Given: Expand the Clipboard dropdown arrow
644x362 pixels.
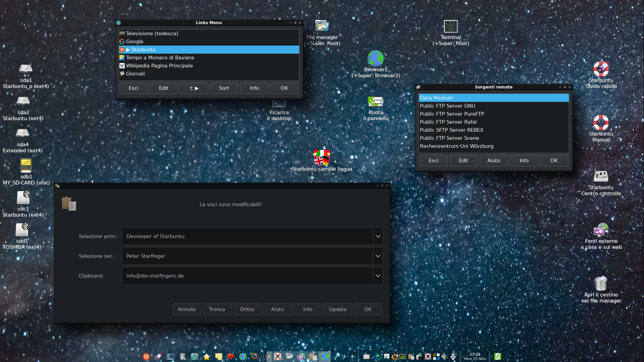Looking at the screenshot, I should click(x=378, y=276).
